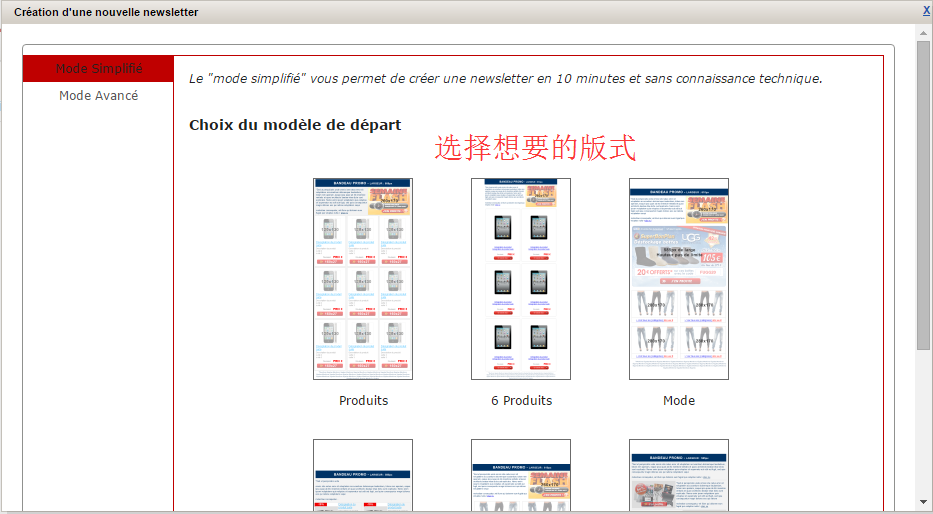This screenshot has height=514, width=933.
Task: Close the newsletter creation dialog via X
Action: click(926, 10)
